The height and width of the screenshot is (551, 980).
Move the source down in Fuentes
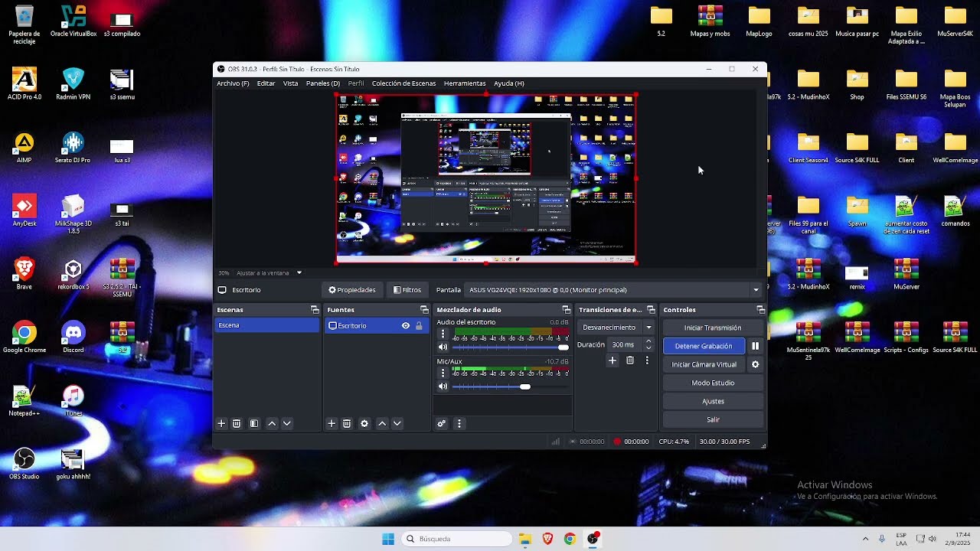click(397, 423)
